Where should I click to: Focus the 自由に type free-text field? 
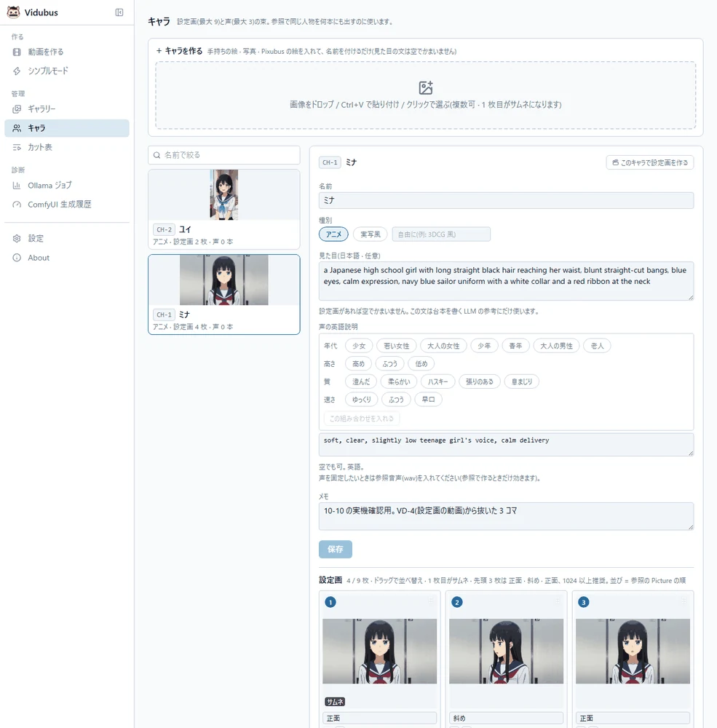[441, 234]
